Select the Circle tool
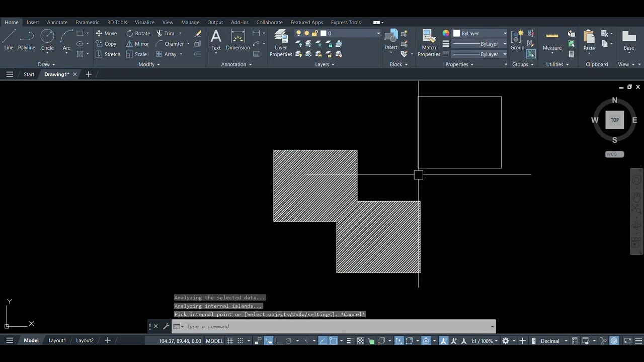The image size is (644, 362). click(47, 40)
